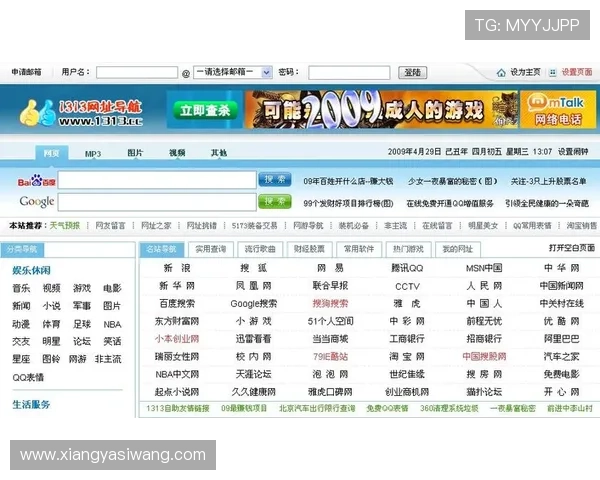Click the settings icon beside 设置页面
This screenshot has width=600, height=480.
[552, 72]
